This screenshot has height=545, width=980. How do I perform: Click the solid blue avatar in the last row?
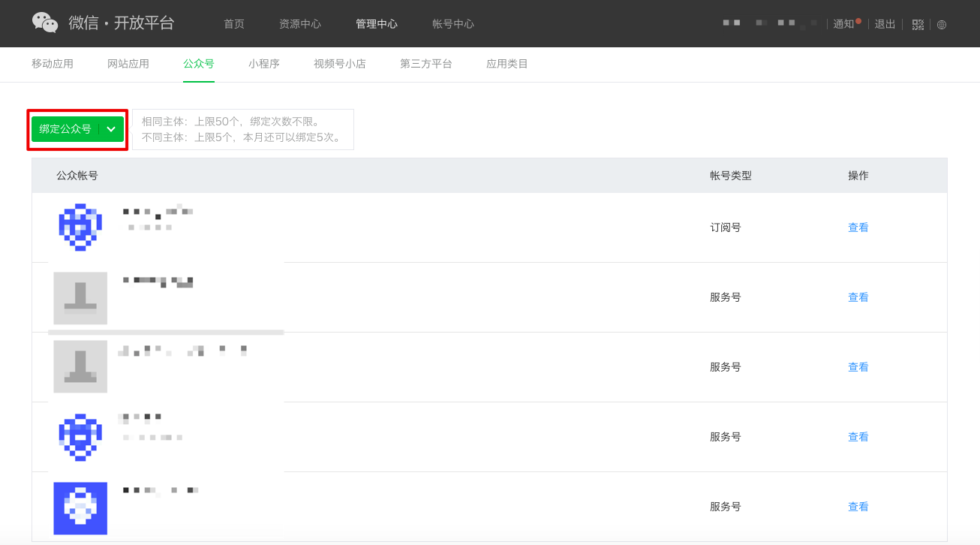point(80,508)
